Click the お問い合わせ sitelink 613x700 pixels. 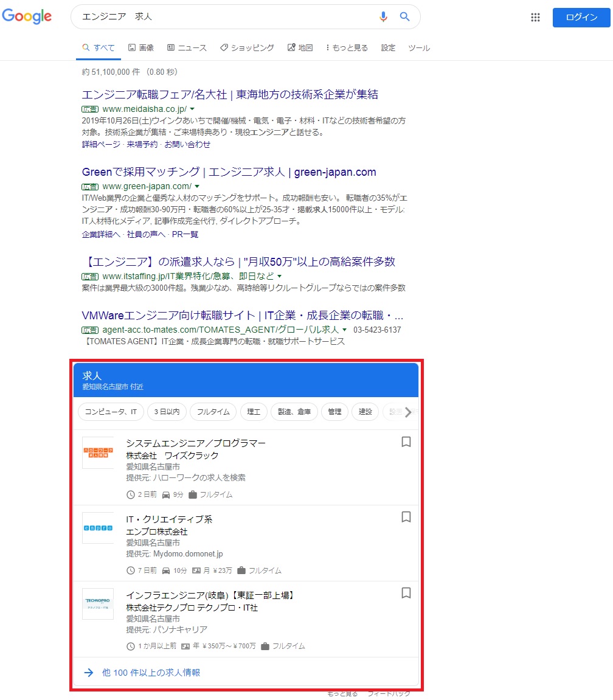click(x=187, y=144)
